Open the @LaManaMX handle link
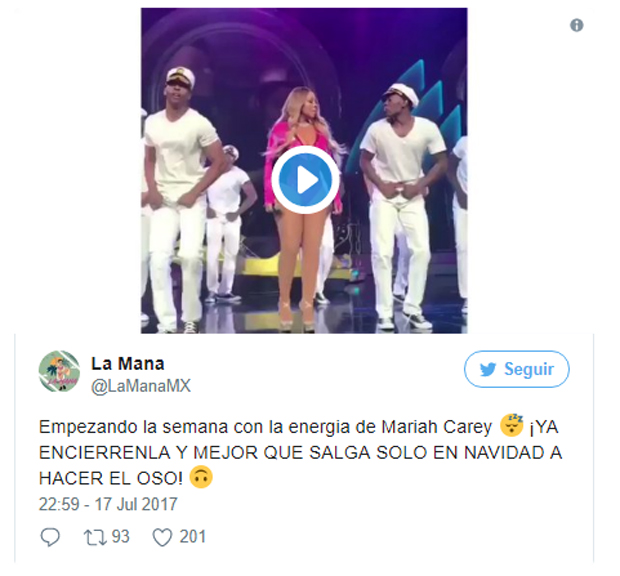Screen dimensions: 620x576 point(141,386)
